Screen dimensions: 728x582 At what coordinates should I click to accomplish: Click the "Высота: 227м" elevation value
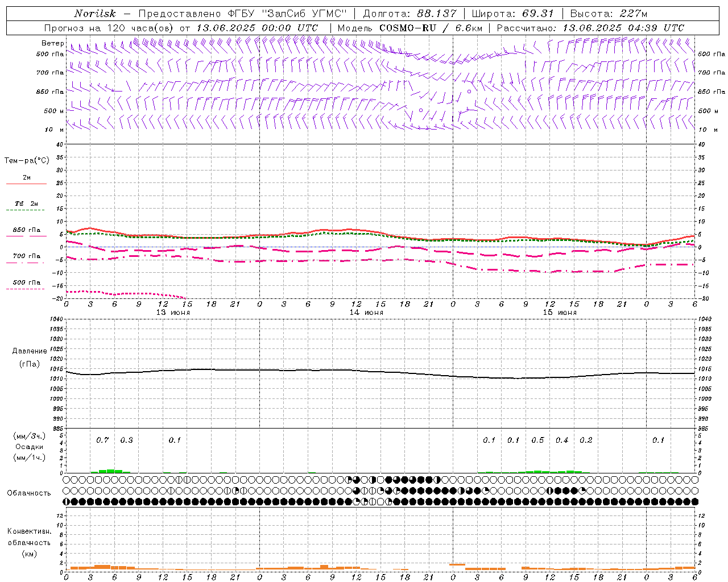(609, 14)
